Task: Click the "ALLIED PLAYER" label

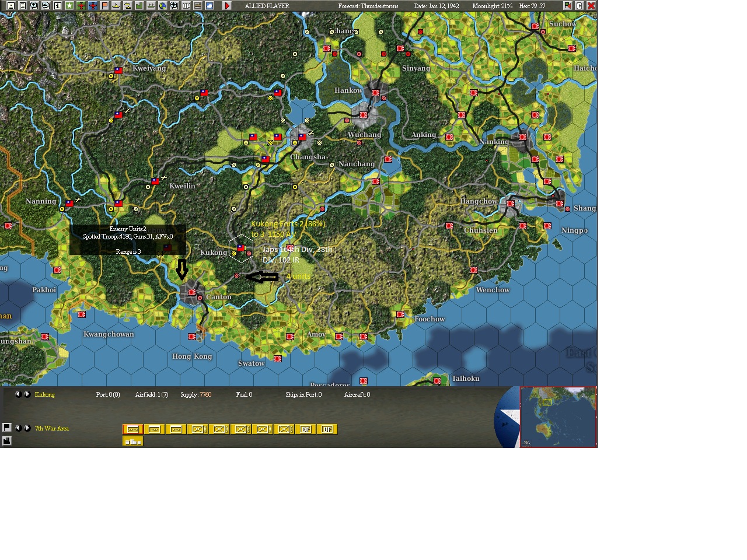Action: pos(267,6)
